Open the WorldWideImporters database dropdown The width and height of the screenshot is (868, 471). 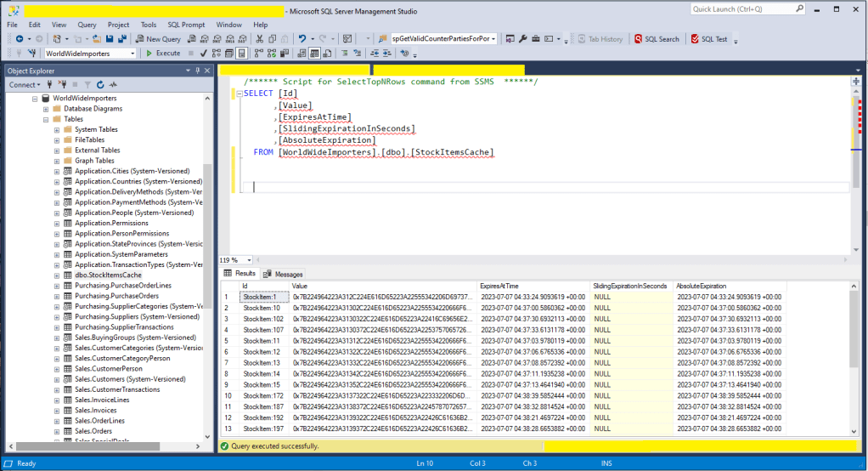coord(132,54)
